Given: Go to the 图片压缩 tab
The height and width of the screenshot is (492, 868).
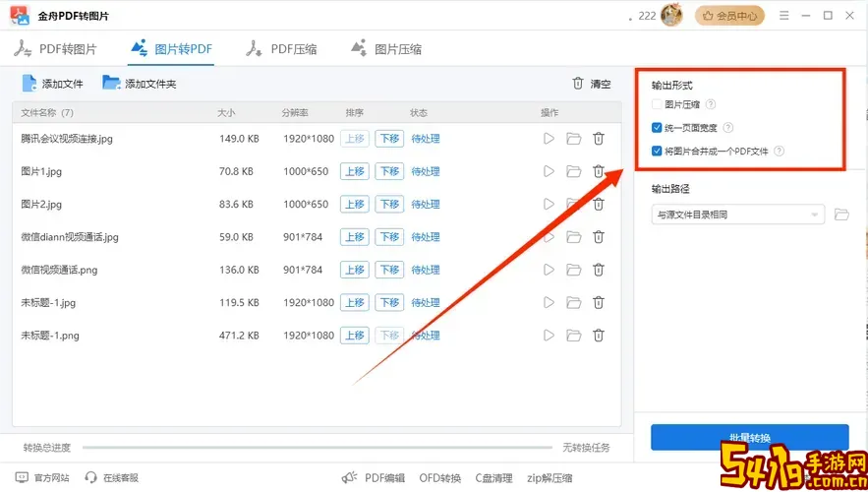Looking at the screenshot, I should click(x=386, y=49).
